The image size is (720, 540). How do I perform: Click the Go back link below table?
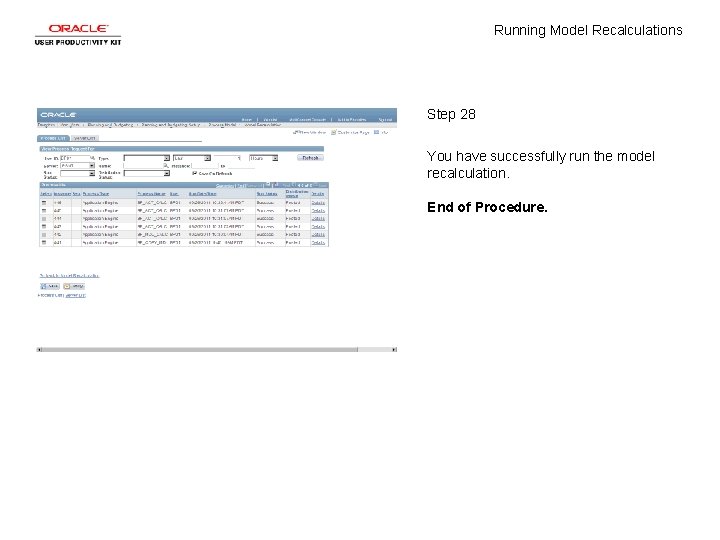[69, 276]
